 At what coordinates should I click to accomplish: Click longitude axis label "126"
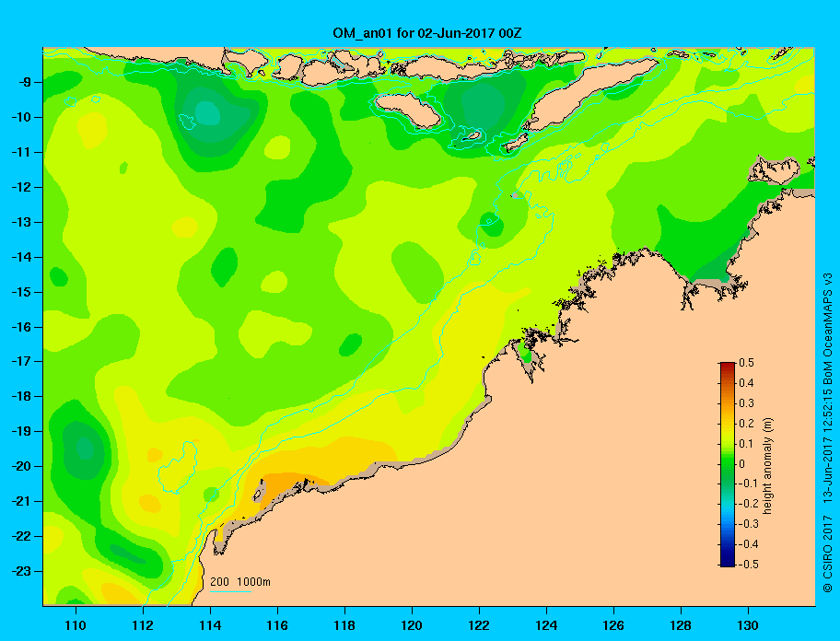click(613, 625)
